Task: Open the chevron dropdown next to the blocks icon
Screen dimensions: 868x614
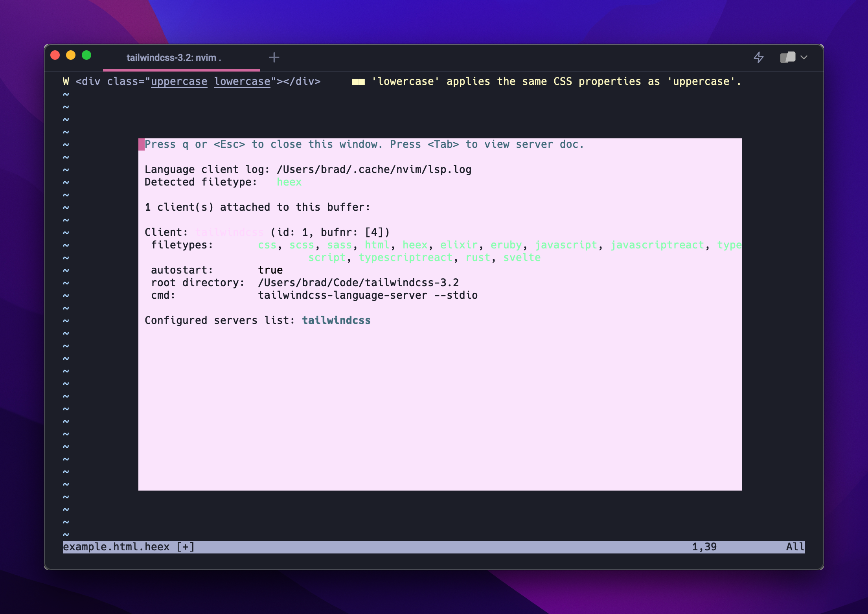Action: 804,57
